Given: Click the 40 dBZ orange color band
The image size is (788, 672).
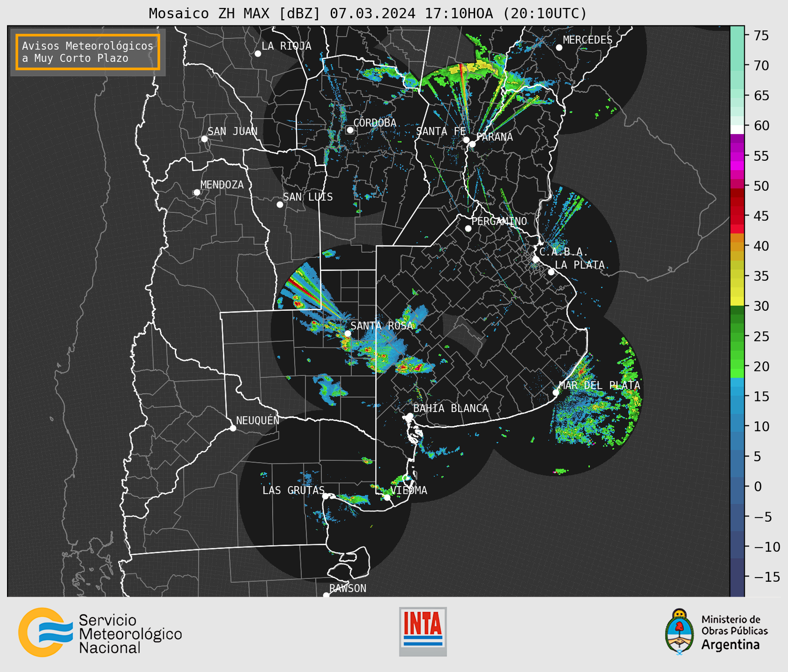Looking at the screenshot, I should [x=737, y=246].
